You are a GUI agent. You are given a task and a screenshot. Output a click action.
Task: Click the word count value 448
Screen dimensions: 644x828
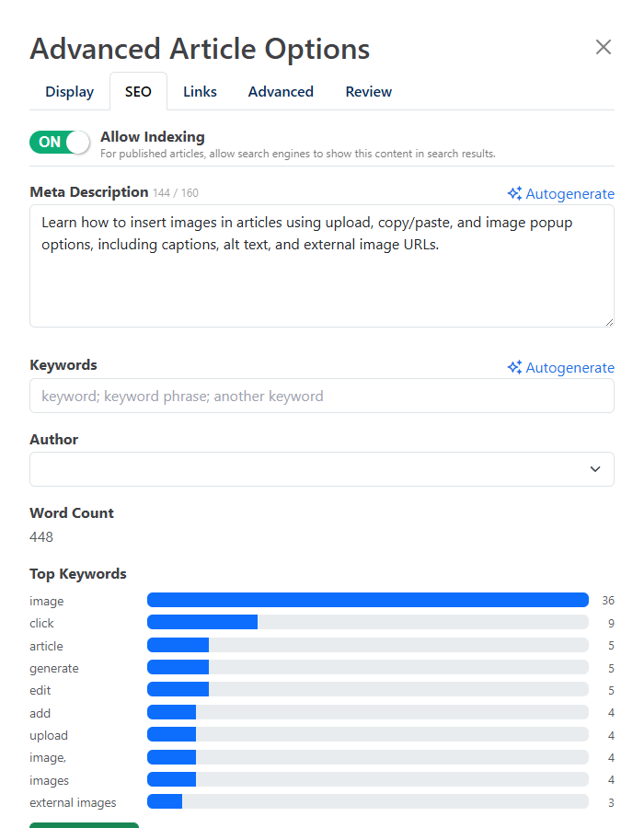[41, 537]
